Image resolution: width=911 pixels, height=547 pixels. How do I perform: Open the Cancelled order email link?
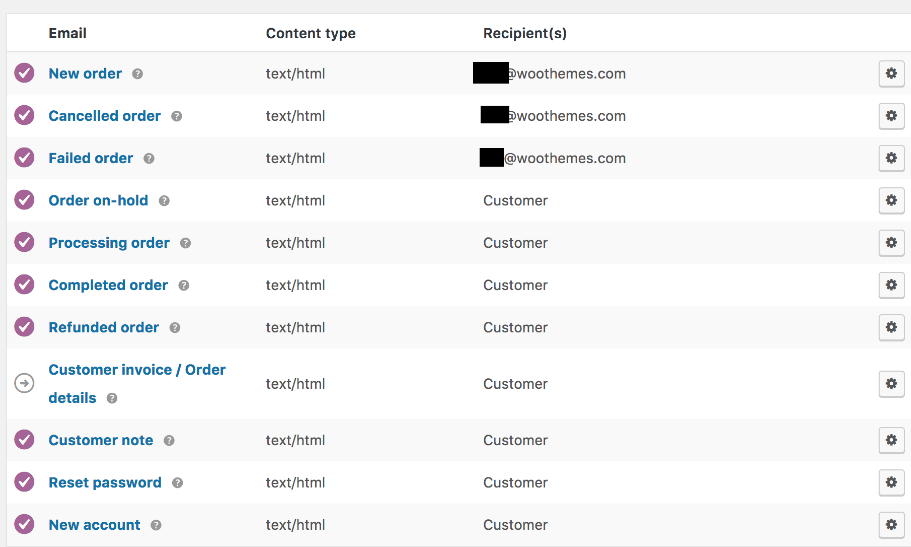coord(105,116)
